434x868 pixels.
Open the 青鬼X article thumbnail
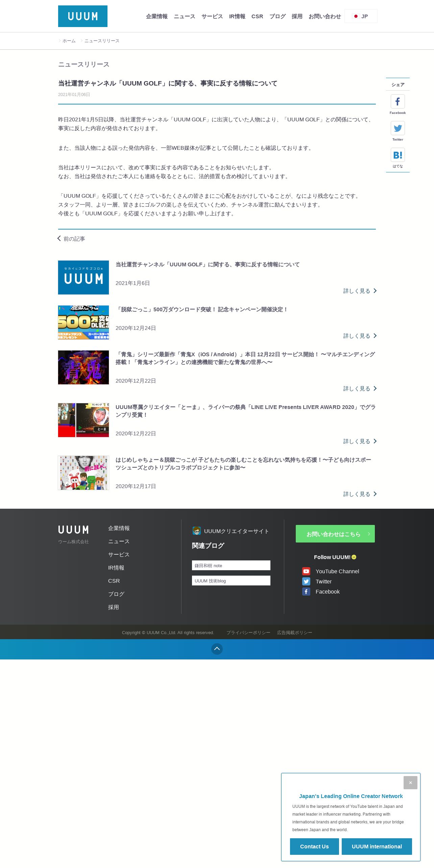[x=83, y=367]
